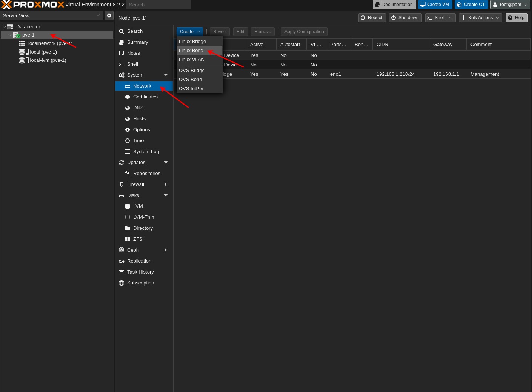Open the ZFS disks page
Viewport: 532px width, 392px height.
(x=138, y=239)
